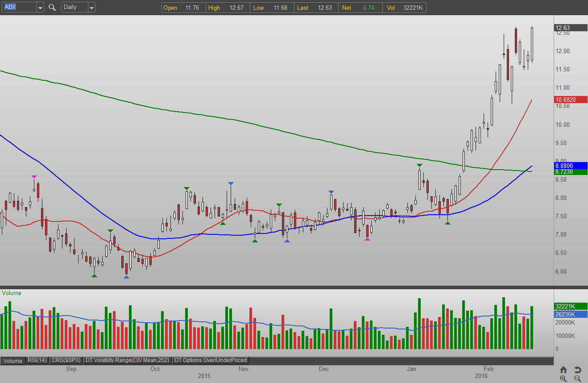This screenshot has height=383, width=588.
Task: Zoom in using the magnifier plus icon
Action: click(563, 379)
